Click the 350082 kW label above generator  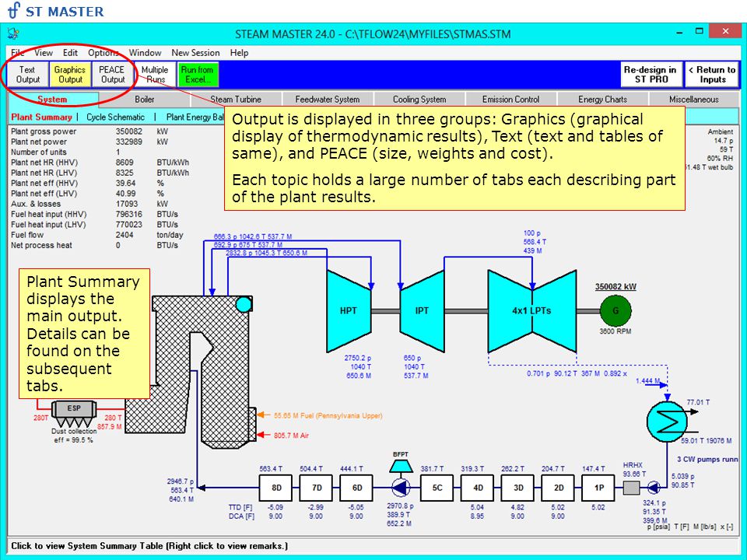coord(615,287)
